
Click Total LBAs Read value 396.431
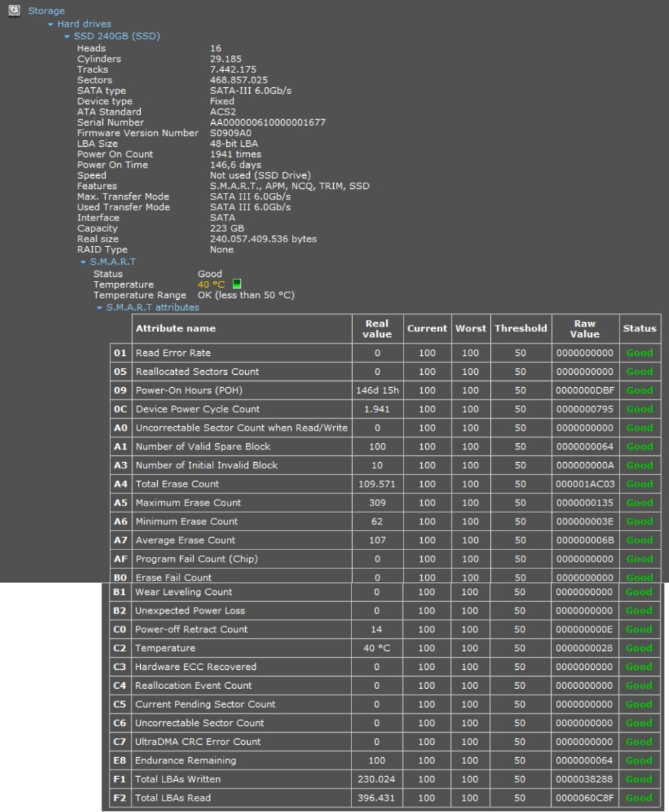(377, 798)
